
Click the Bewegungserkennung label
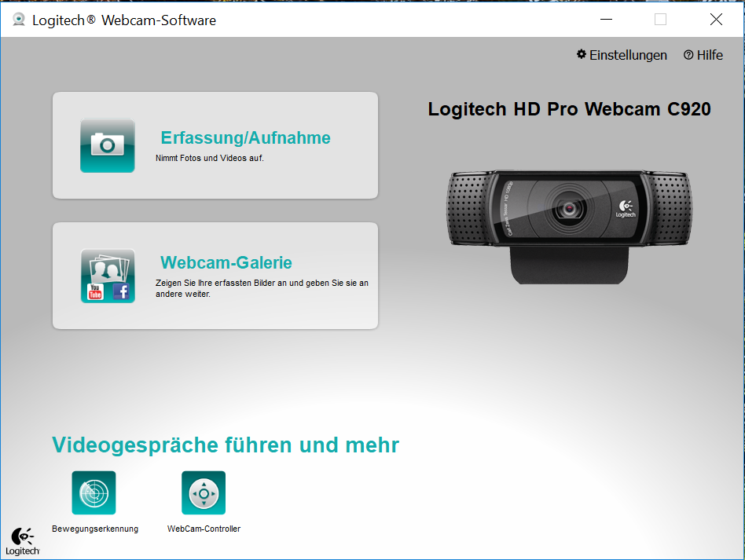95,529
